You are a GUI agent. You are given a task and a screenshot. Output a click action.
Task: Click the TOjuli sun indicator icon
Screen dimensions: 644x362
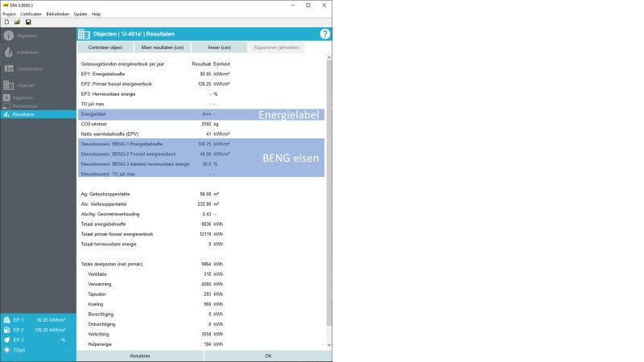coord(7,350)
